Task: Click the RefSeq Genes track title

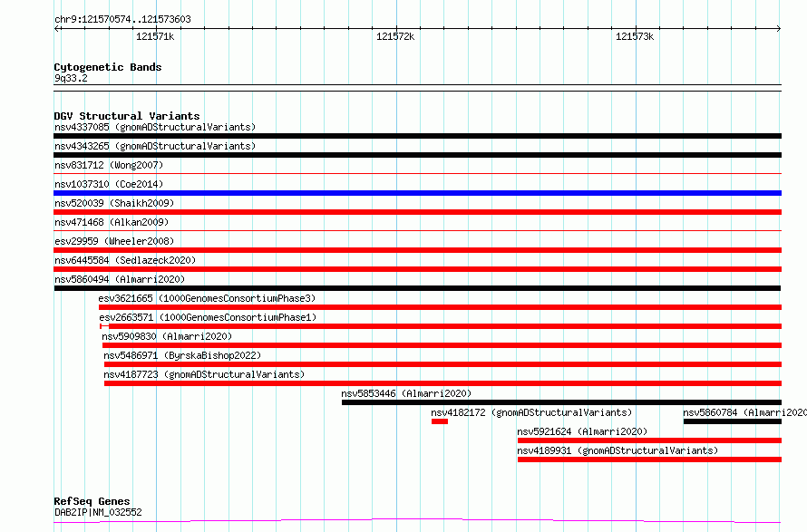Action: pyautogui.click(x=92, y=501)
